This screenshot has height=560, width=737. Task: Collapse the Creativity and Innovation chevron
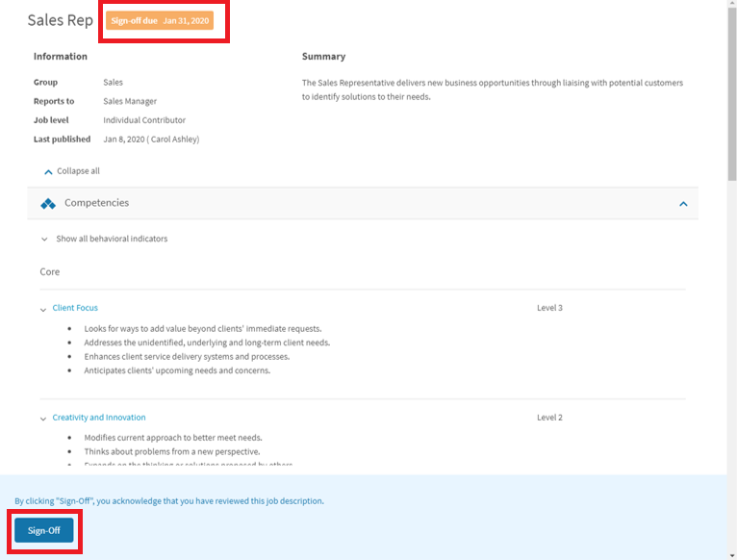click(43, 419)
